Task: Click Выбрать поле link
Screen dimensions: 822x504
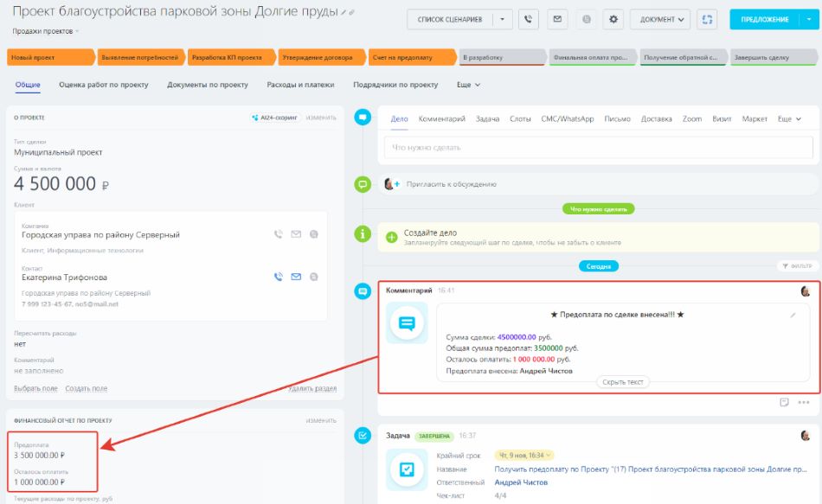Action: 35,388
